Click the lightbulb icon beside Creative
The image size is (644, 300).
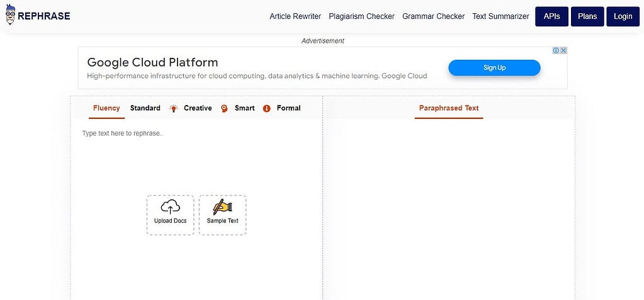click(174, 108)
